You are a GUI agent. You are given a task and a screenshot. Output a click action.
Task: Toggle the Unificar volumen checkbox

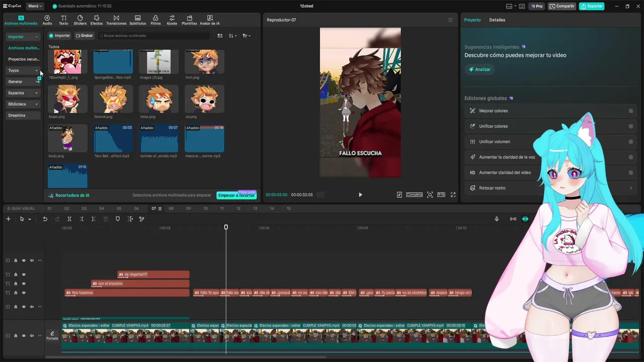[631, 142]
